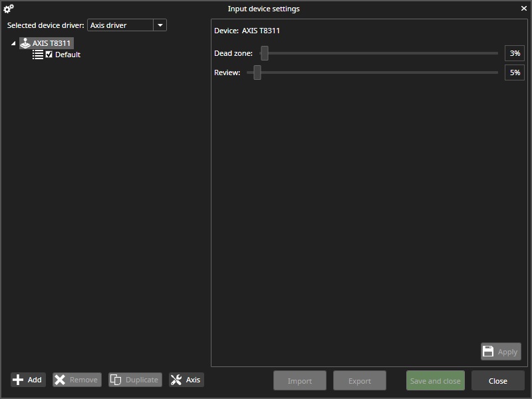
Task: Click the joystick icon beside AXIS T8311
Action: pos(25,43)
